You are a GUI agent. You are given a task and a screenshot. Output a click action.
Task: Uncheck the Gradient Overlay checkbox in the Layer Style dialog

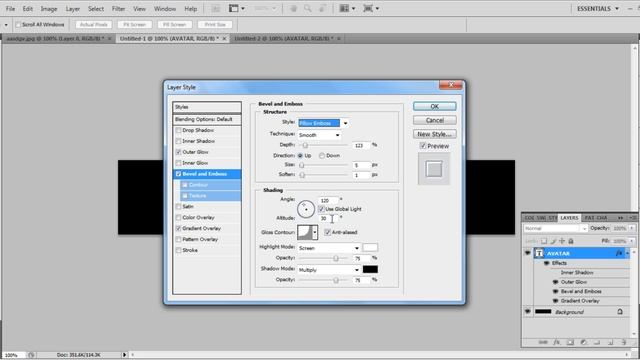click(x=178, y=228)
